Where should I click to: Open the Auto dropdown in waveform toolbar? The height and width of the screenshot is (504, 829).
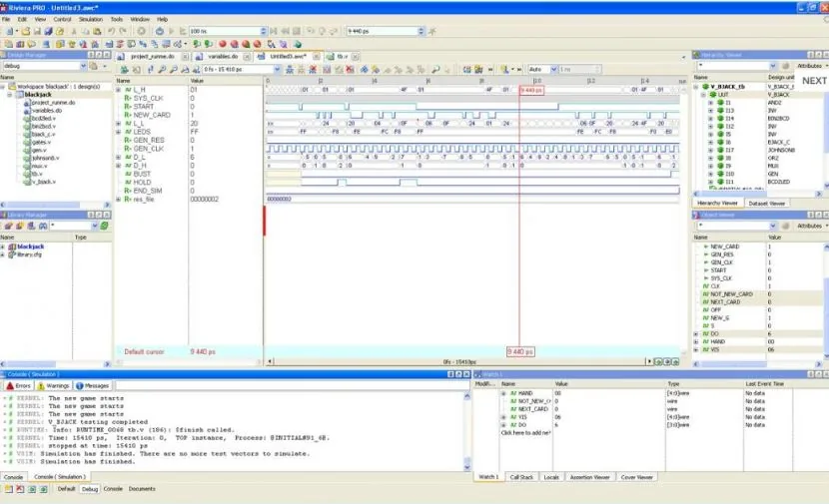coord(553,69)
